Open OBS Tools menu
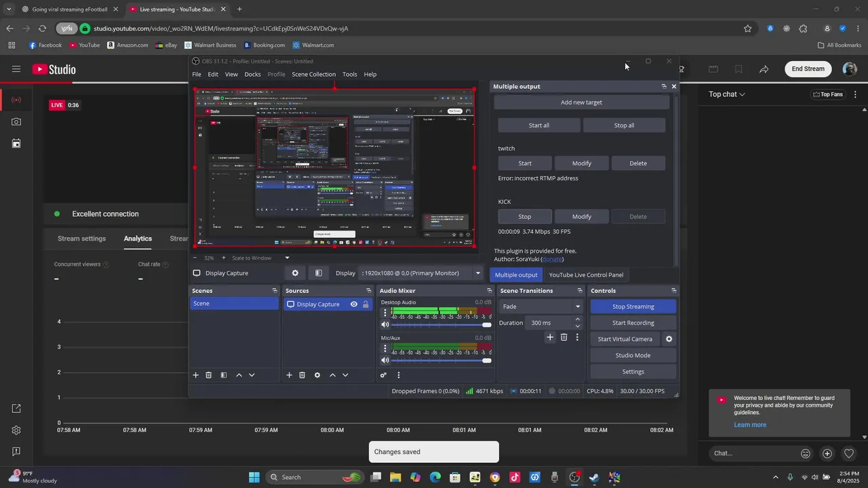Image resolution: width=868 pixels, height=488 pixels. point(349,75)
